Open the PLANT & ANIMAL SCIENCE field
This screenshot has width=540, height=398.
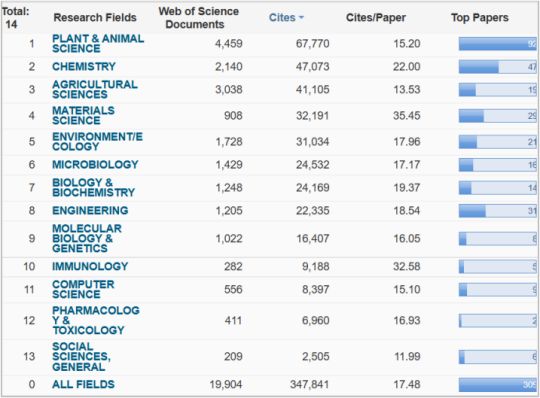point(98,43)
